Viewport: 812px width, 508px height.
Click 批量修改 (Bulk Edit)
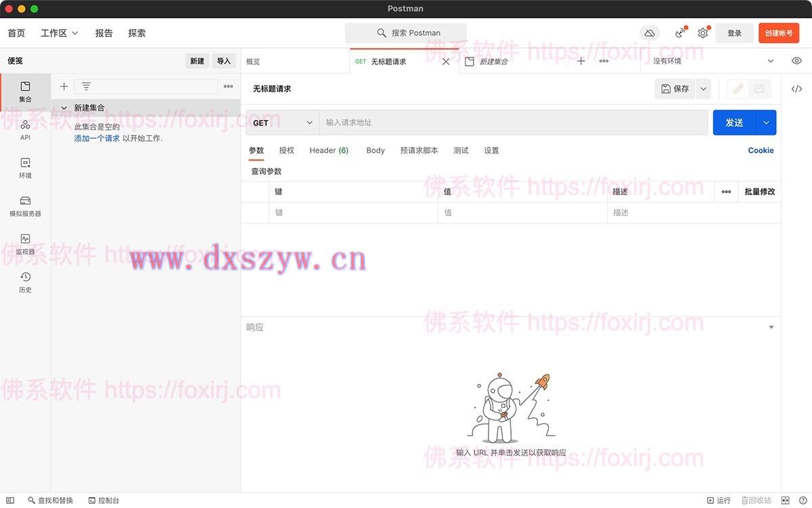coord(760,192)
